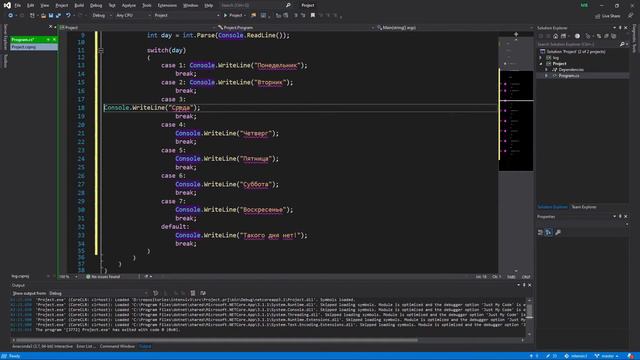Click the master branch indicator in status bar
Viewport: 640px width, 360px height.
point(607,356)
